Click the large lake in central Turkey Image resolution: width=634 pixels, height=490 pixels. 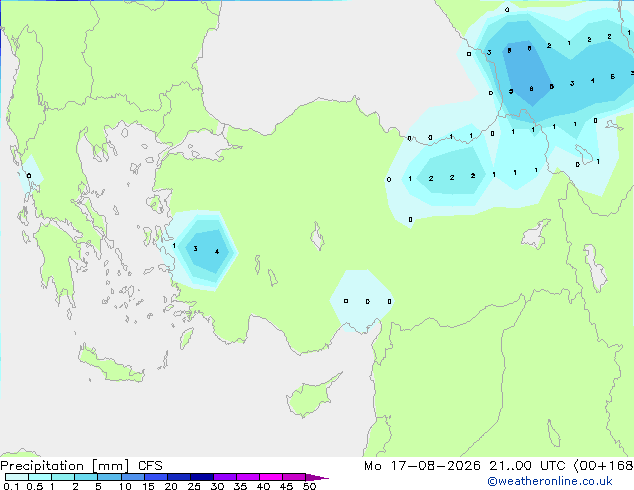pos(317,237)
